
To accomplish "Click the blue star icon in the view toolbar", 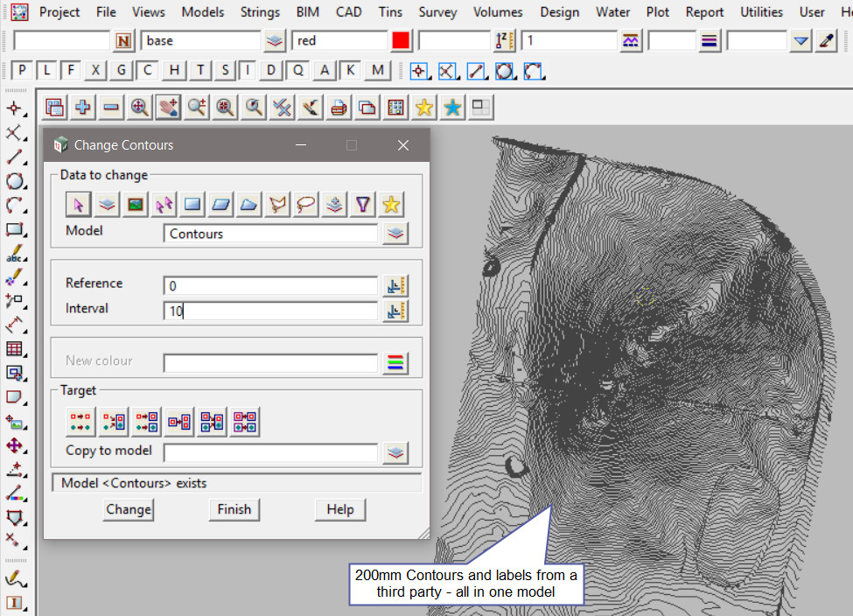I will 452,107.
